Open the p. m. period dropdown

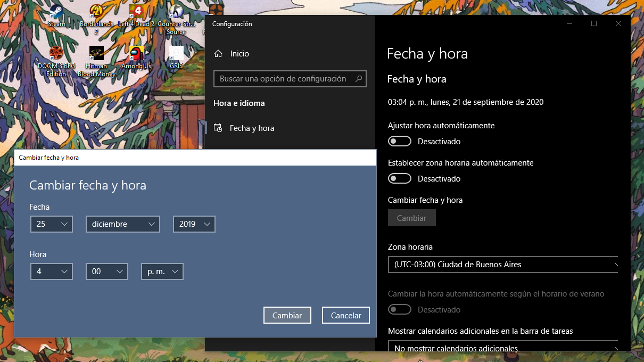point(162,271)
